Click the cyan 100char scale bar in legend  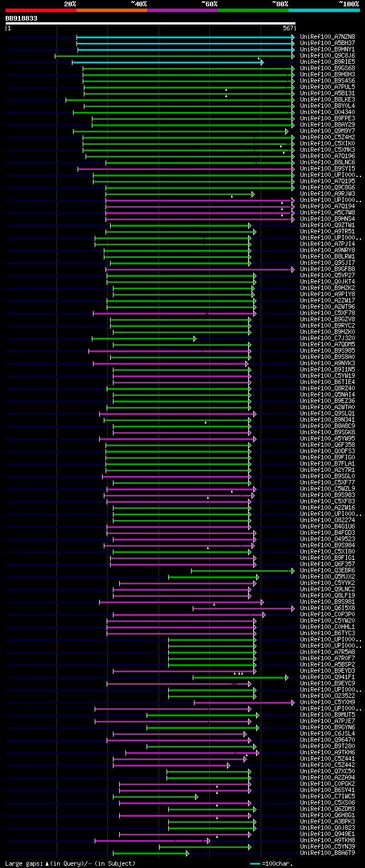(255, 863)
